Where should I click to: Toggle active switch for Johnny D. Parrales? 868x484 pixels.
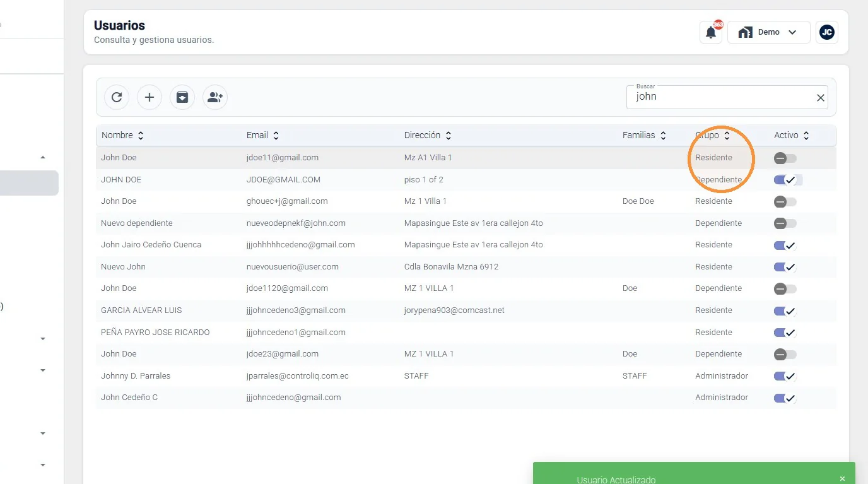pyautogui.click(x=785, y=376)
